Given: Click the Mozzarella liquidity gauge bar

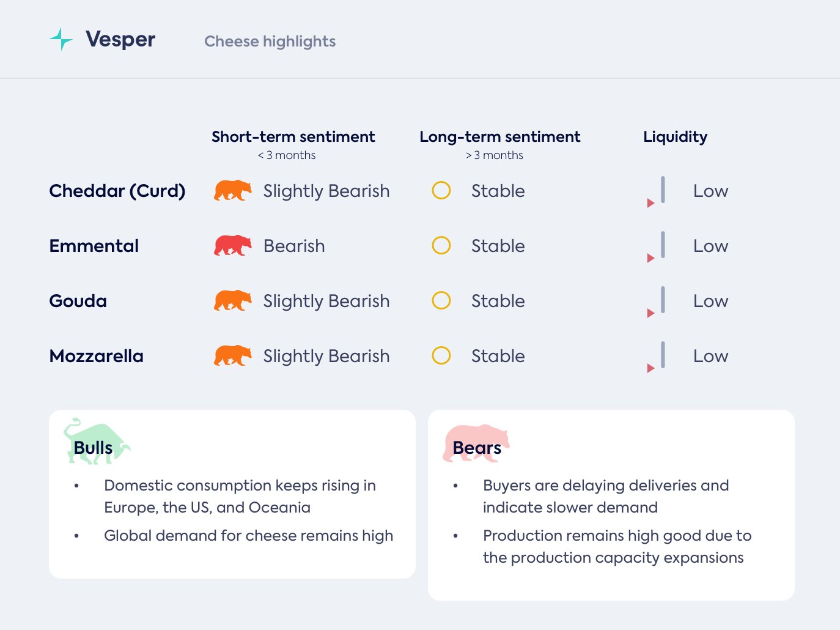Looking at the screenshot, I should tap(663, 355).
